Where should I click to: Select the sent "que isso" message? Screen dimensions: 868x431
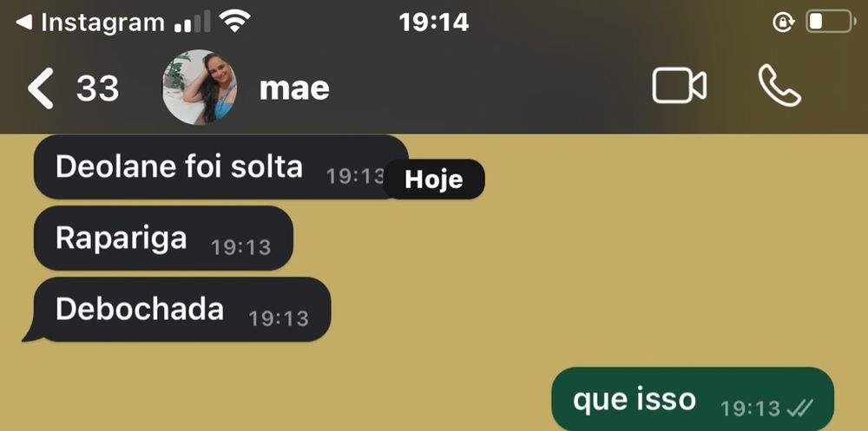693,399
